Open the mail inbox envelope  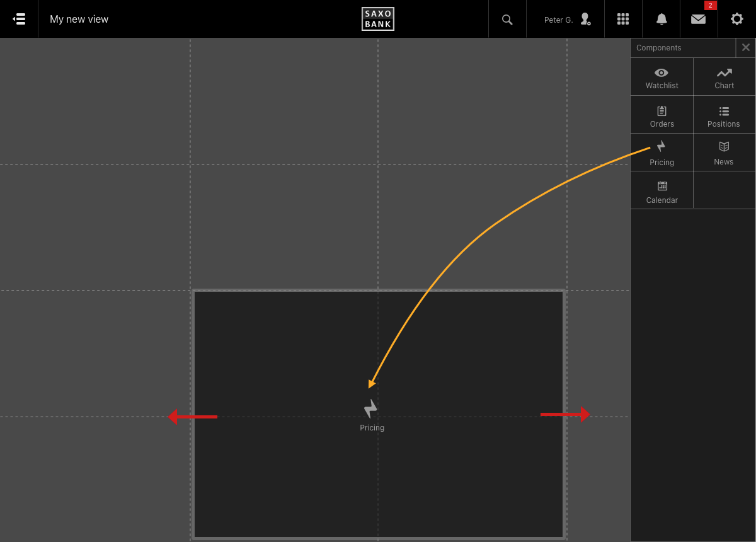pos(698,20)
